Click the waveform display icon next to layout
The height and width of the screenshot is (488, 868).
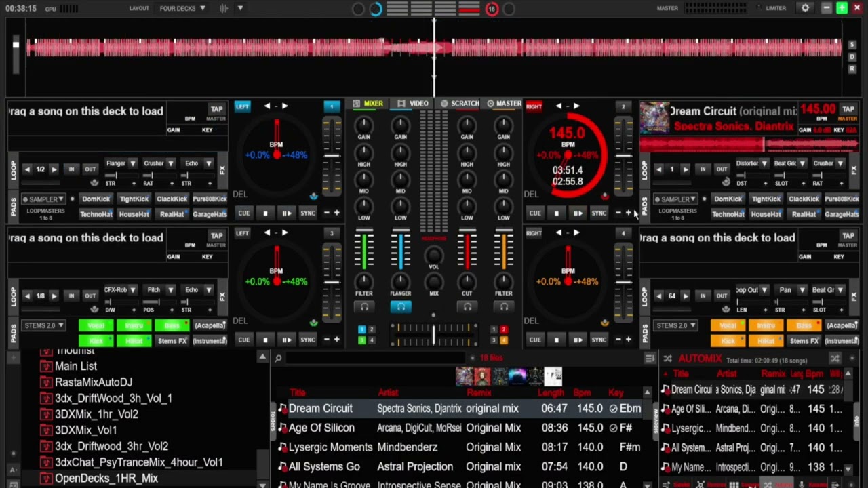point(224,8)
